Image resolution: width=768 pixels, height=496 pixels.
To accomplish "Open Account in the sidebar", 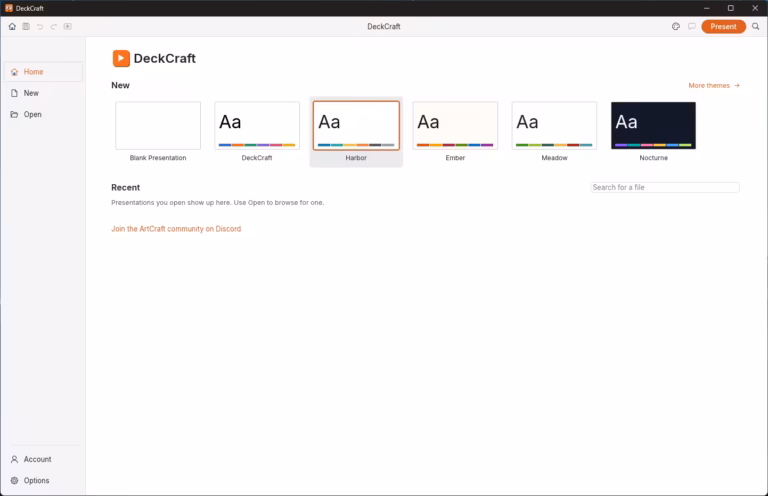I will click(x=43, y=459).
